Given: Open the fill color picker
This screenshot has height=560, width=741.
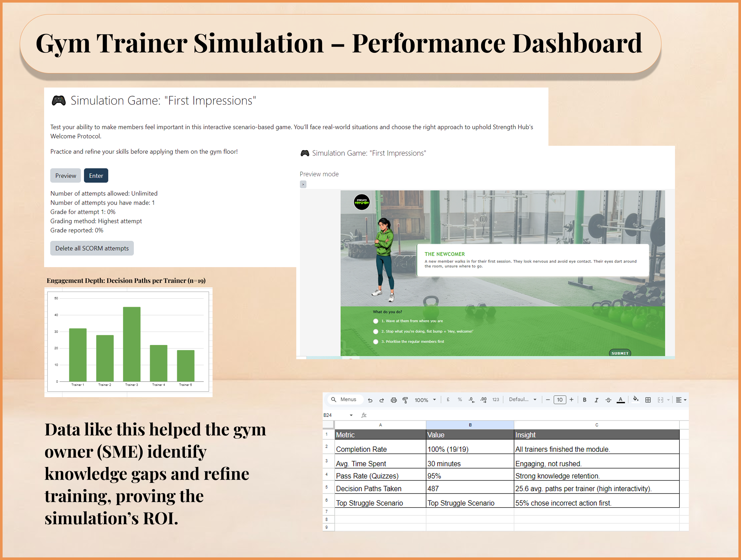Looking at the screenshot, I should click(x=635, y=400).
